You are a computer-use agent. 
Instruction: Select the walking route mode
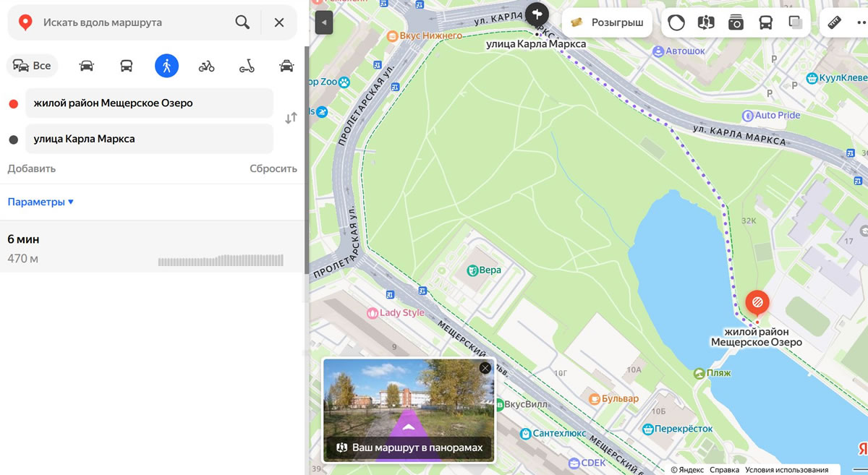click(166, 67)
